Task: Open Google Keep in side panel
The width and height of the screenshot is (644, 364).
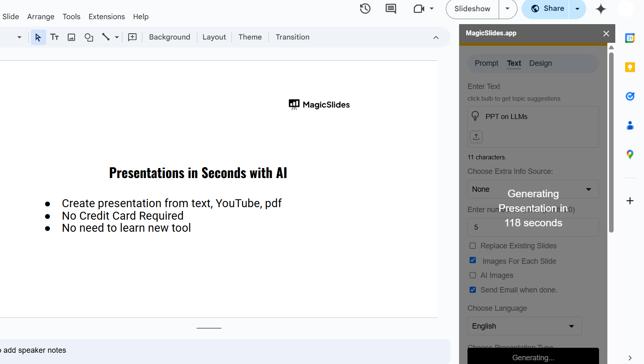Action: tap(630, 67)
